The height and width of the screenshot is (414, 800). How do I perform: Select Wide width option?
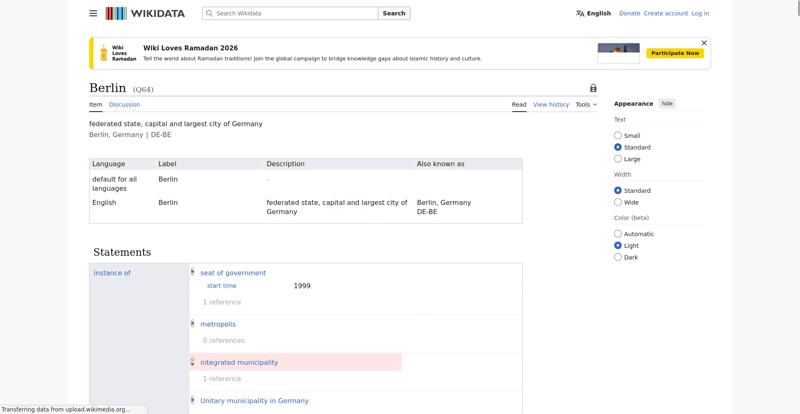618,202
